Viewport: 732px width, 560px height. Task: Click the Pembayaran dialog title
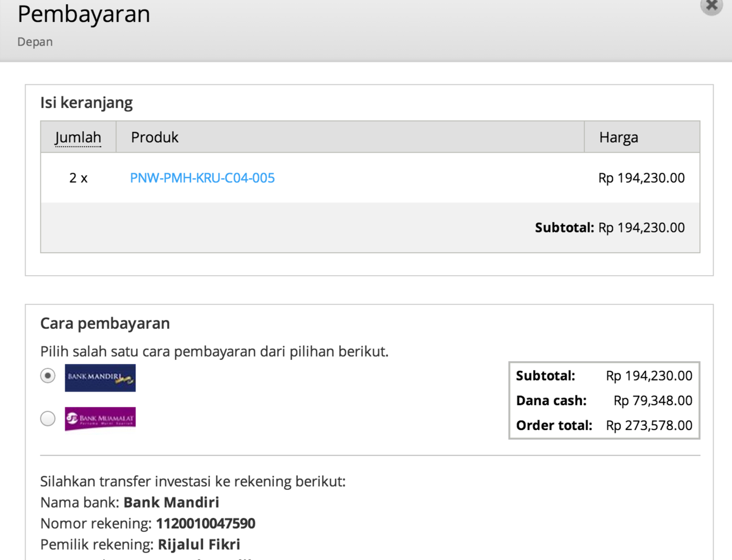coord(84,14)
